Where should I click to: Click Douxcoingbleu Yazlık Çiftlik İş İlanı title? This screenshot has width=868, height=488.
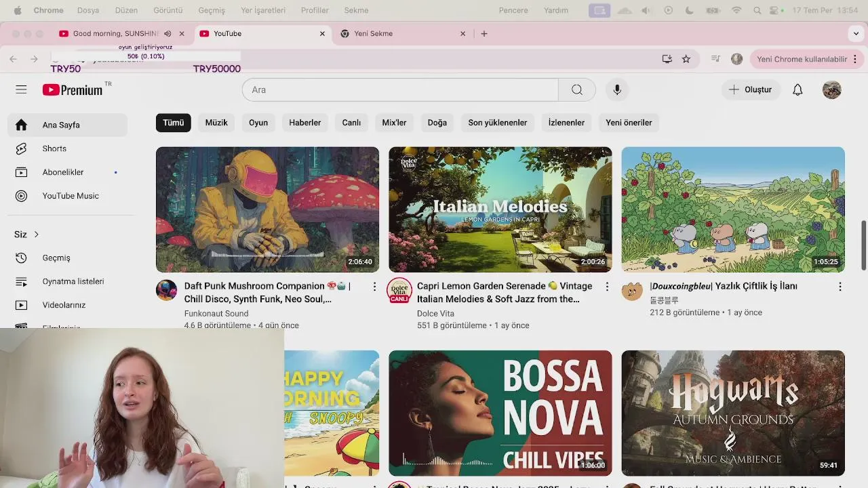[x=724, y=286]
